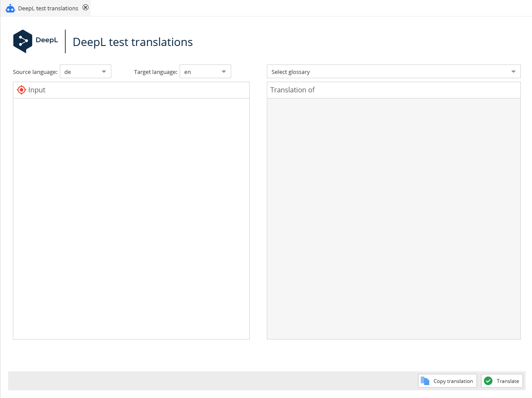Screen dimensions: 532x398
Task: Click inside the translation output area
Action: pos(394,219)
